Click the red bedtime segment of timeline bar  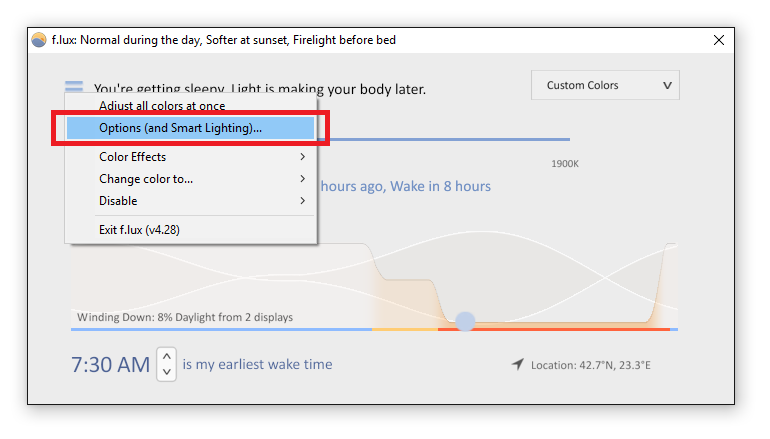pos(554,329)
